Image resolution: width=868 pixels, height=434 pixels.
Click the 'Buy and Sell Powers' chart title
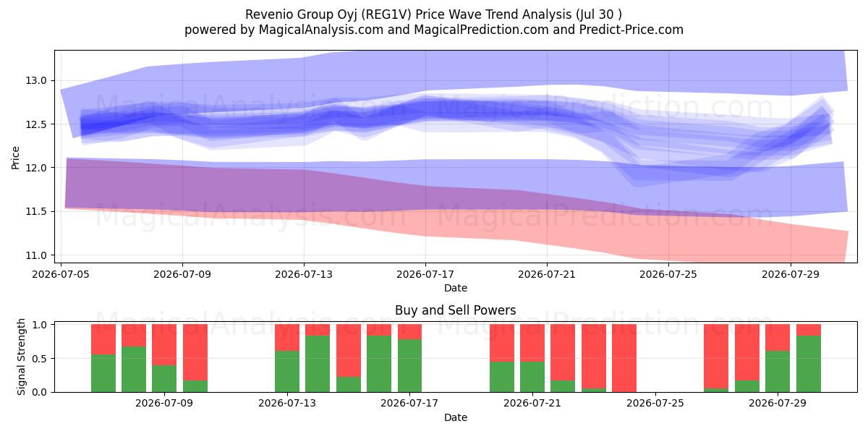click(456, 310)
